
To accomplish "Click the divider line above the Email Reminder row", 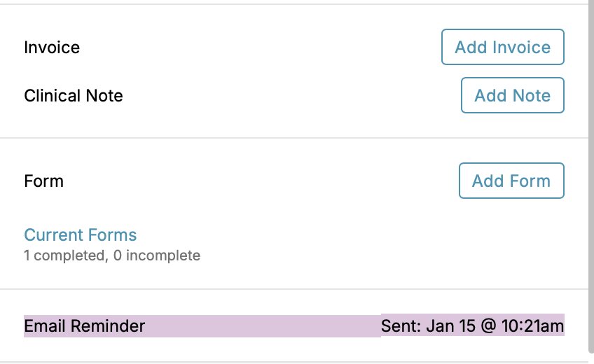I will pos(294,289).
